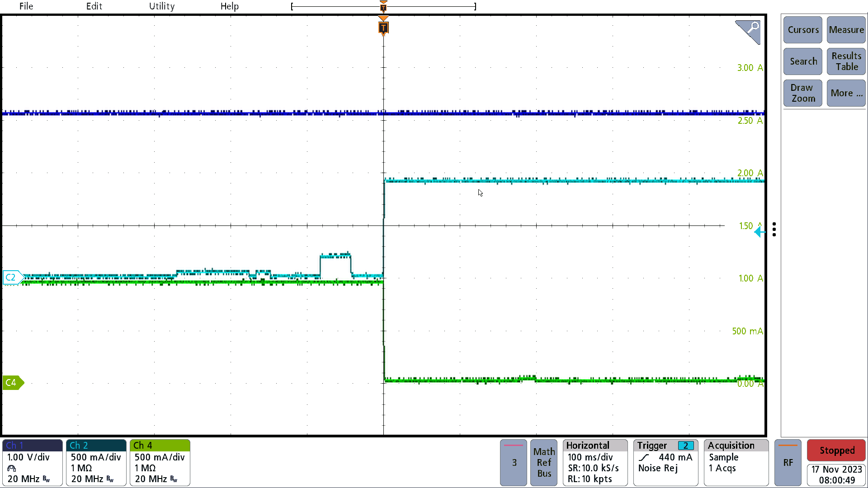Click the Stopped run/stop button
868x488 pixels.
[x=836, y=450]
